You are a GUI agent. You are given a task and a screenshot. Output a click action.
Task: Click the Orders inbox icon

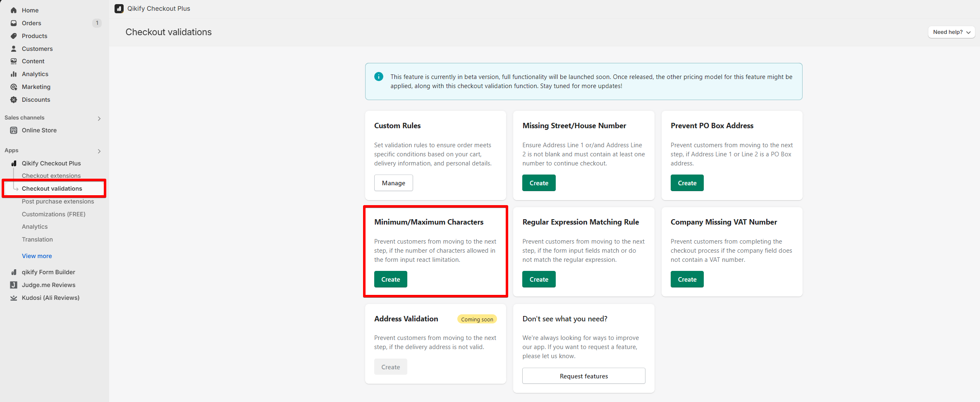click(14, 23)
